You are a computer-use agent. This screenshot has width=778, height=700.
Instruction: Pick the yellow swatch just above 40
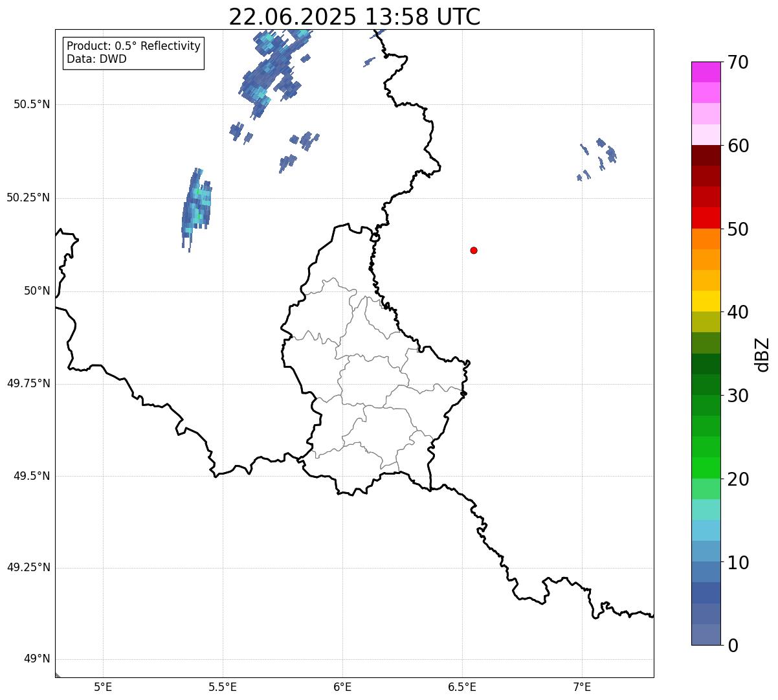706,301
